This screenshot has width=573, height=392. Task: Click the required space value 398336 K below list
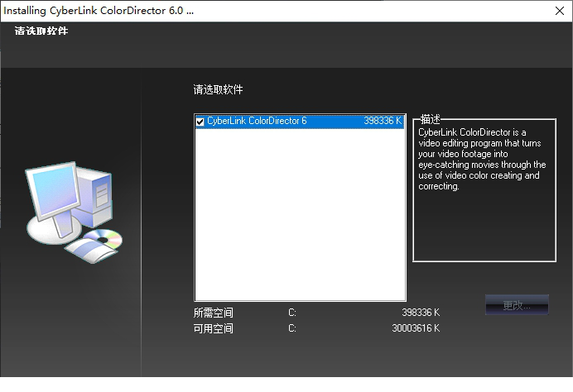pos(421,313)
